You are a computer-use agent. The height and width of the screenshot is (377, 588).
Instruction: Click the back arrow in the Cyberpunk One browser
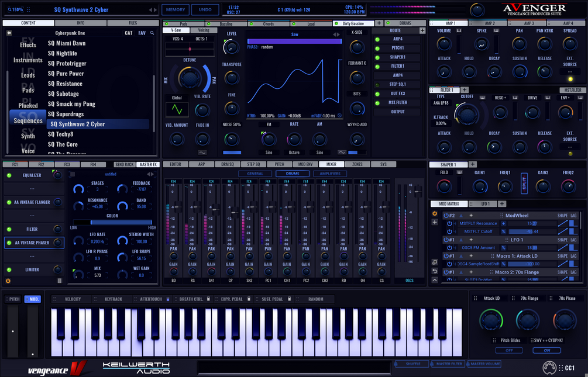coord(9,33)
